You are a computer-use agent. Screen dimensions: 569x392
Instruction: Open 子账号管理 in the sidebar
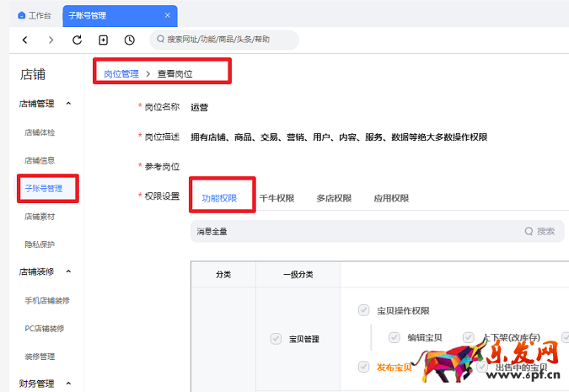44,188
